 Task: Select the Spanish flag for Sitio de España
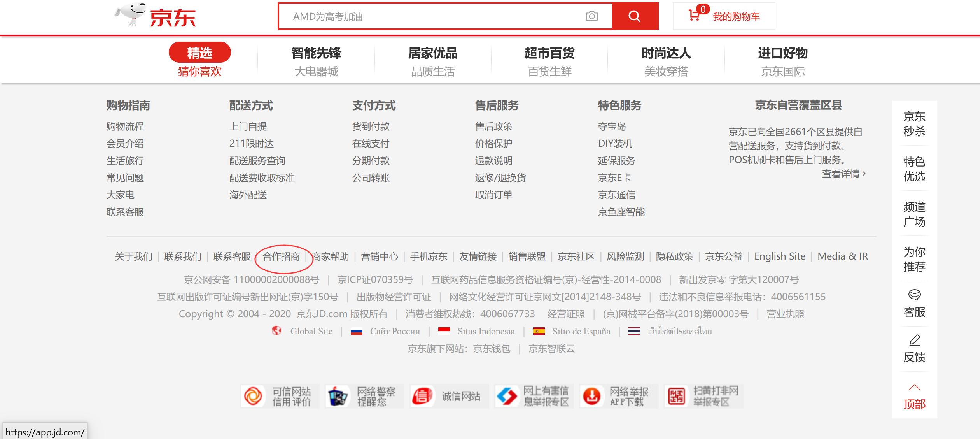539,332
